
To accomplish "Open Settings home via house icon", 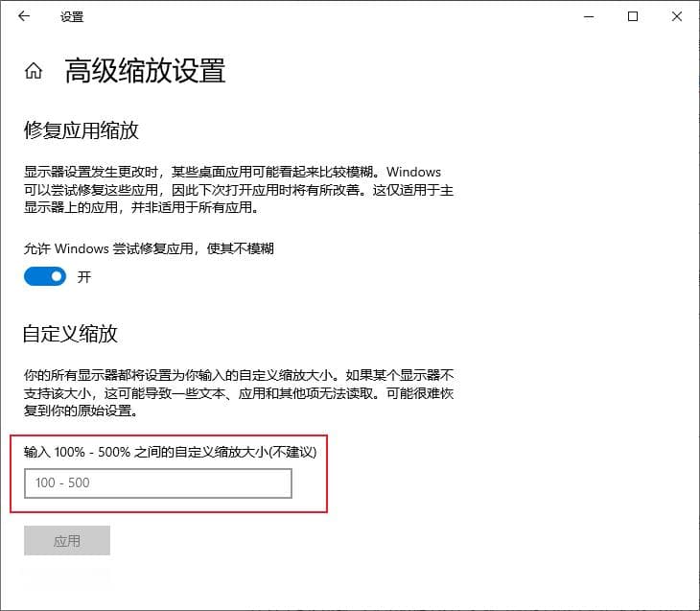I will coord(34,71).
